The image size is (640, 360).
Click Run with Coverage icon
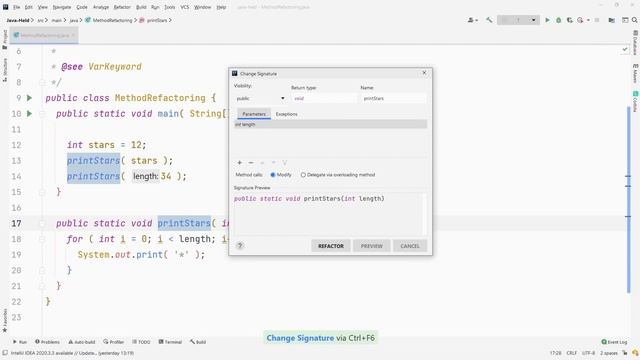569,20
